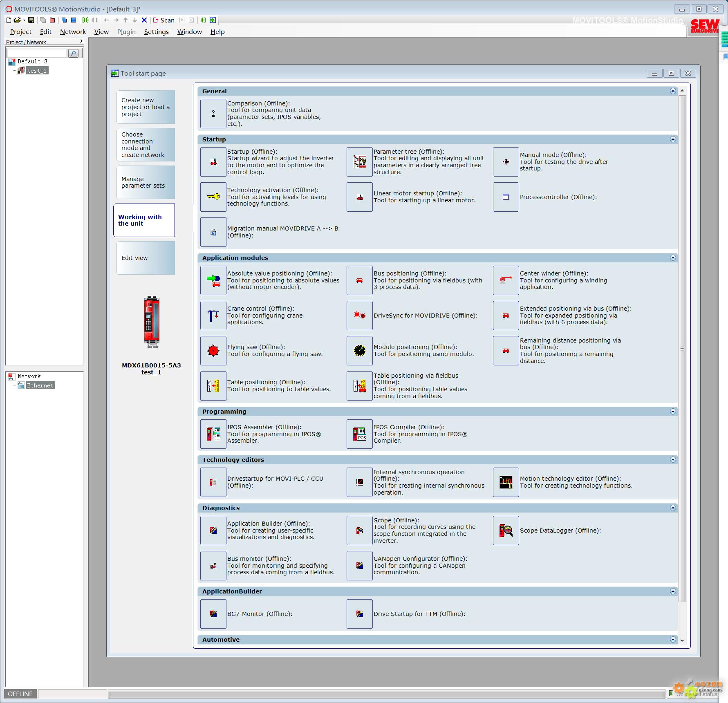728x703 pixels.
Task: Click the open project folder icon
Action: click(17, 20)
